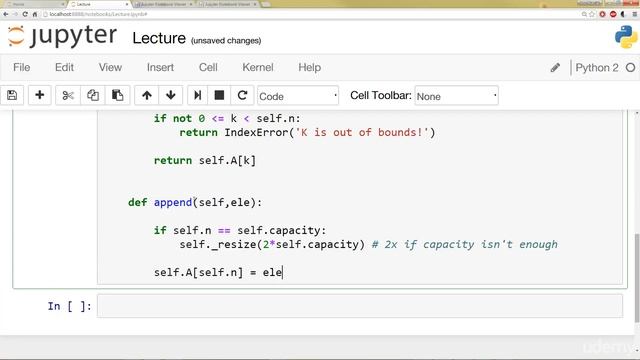Open the Insert menu
The height and width of the screenshot is (360, 640).
(x=160, y=67)
